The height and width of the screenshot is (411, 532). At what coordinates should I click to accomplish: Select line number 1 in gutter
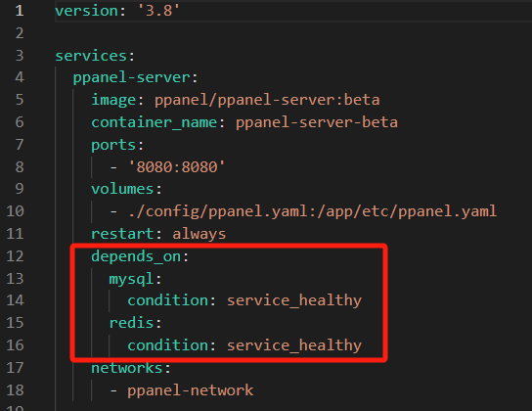tap(20, 11)
